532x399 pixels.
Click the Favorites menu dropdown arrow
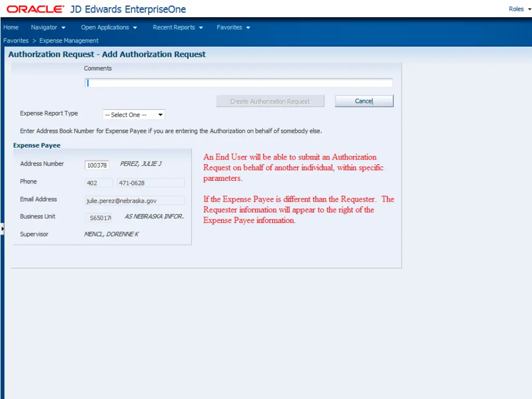point(248,28)
